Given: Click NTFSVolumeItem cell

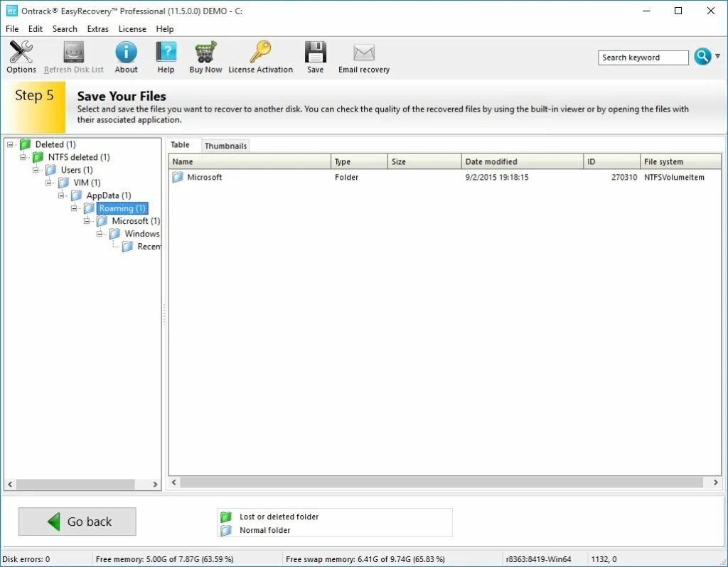Looking at the screenshot, I should pos(674,177).
